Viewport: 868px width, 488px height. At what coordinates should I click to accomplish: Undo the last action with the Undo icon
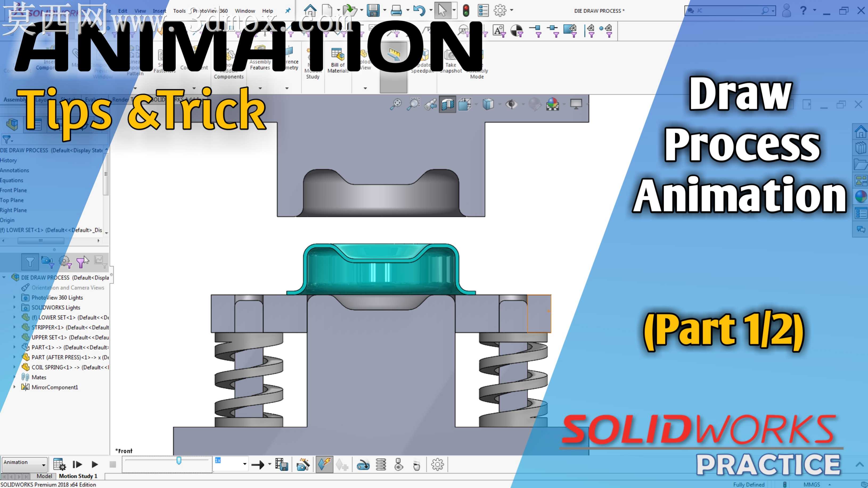pyautogui.click(x=419, y=10)
